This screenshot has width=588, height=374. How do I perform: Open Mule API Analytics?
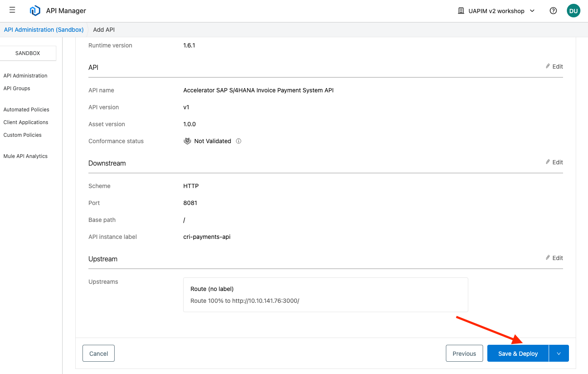[x=25, y=156]
